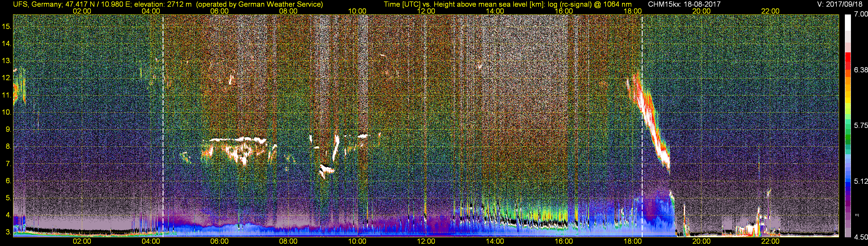Viewport: 868px width, 246px height.
Task: Click the '5.' km height axis label
Action: click(x=8, y=198)
